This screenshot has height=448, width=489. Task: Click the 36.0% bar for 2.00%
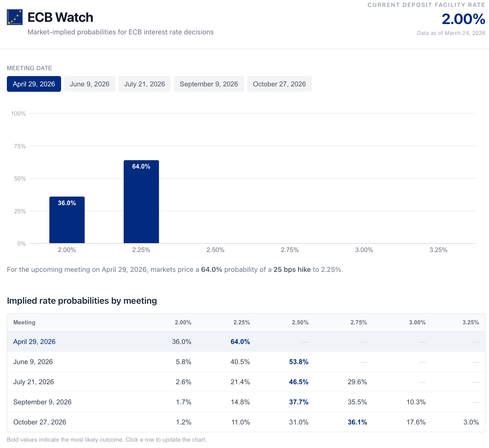coord(67,220)
